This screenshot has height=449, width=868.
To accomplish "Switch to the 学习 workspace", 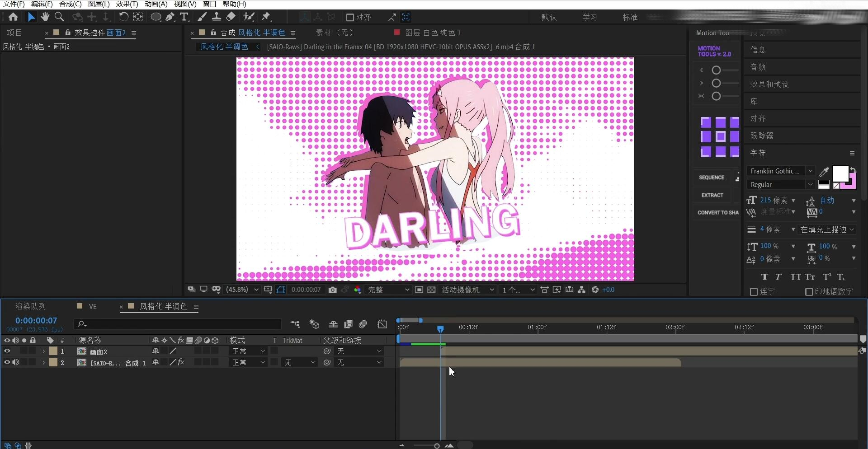I will (590, 17).
